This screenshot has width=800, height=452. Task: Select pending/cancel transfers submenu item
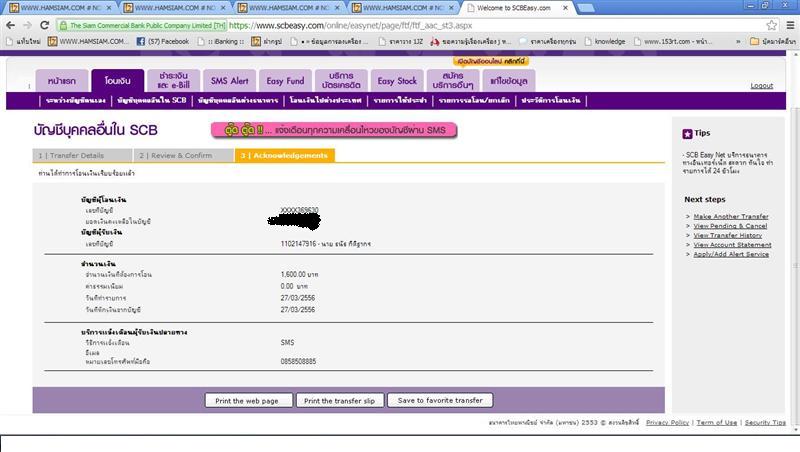coord(474,101)
